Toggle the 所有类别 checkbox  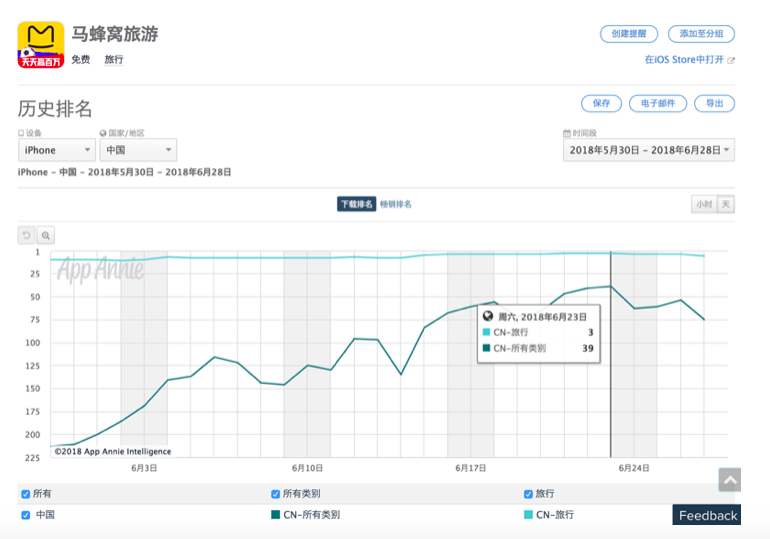pos(275,494)
